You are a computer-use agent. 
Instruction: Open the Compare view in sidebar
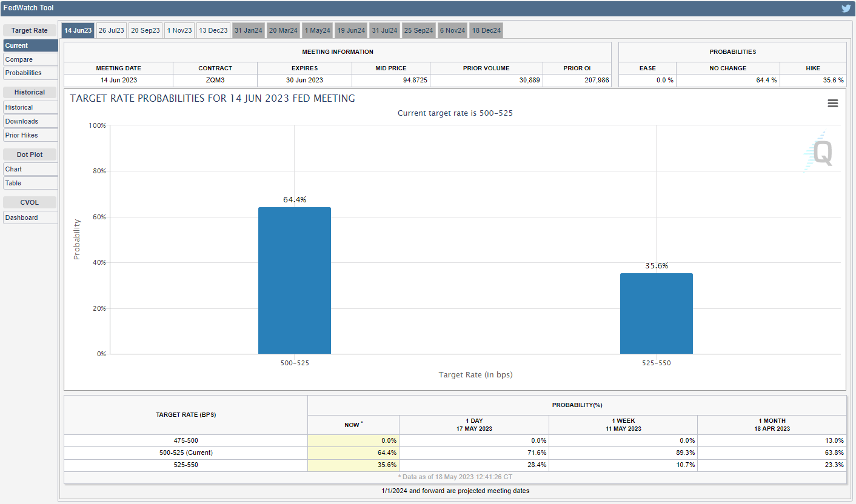[x=30, y=59]
